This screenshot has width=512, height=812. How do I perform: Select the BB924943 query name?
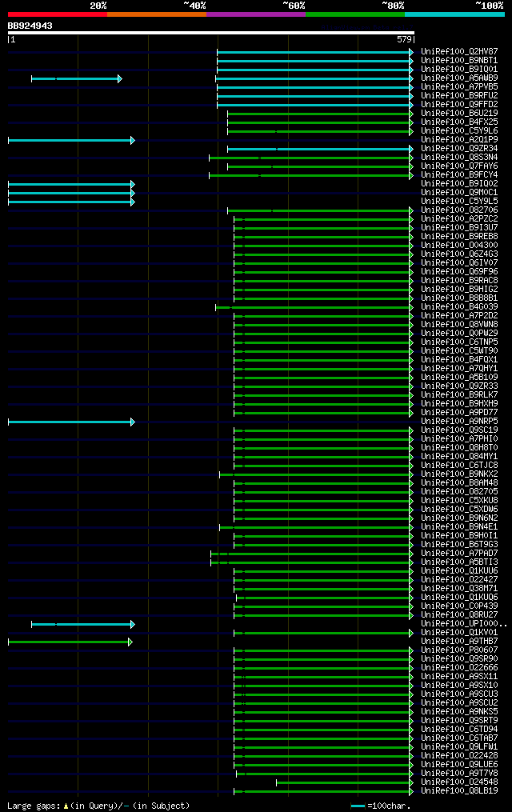tap(30, 26)
